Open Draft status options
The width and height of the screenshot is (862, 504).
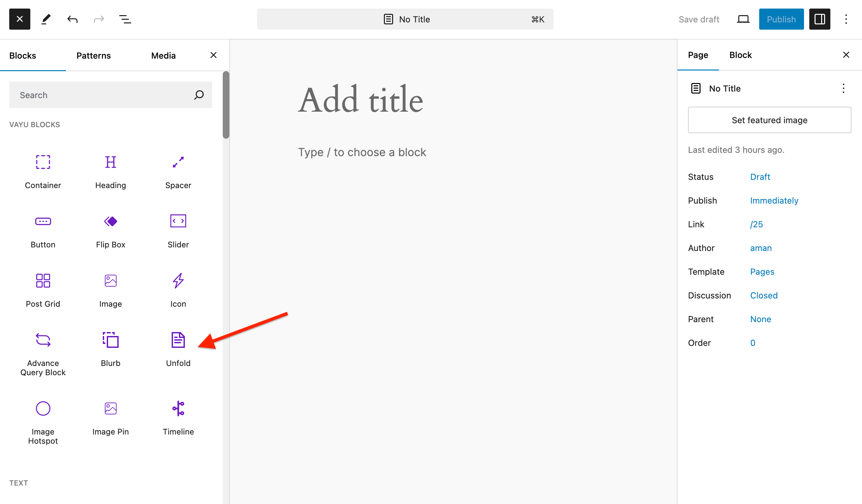(760, 177)
